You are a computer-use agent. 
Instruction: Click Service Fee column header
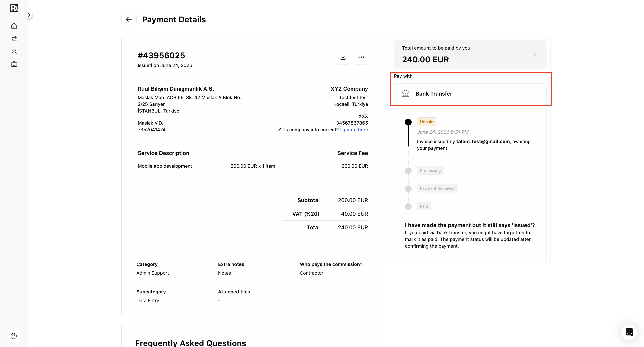pos(352,153)
